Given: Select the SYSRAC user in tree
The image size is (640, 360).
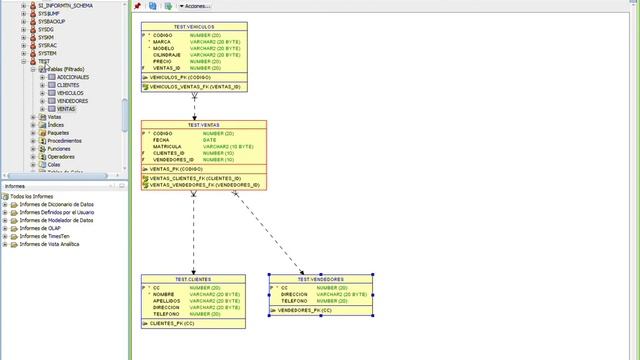Looking at the screenshot, I should (47, 45).
